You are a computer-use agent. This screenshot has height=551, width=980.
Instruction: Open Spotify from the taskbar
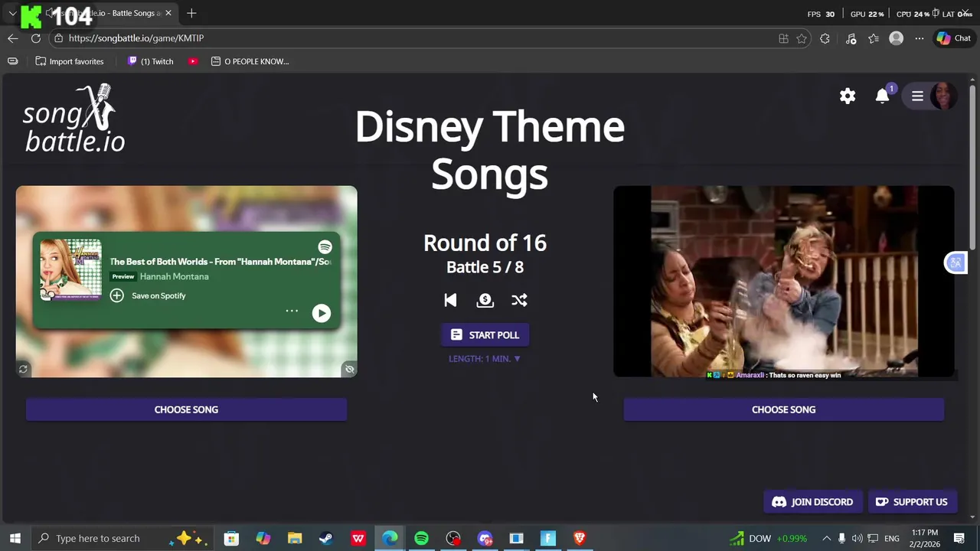[x=421, y=538]
